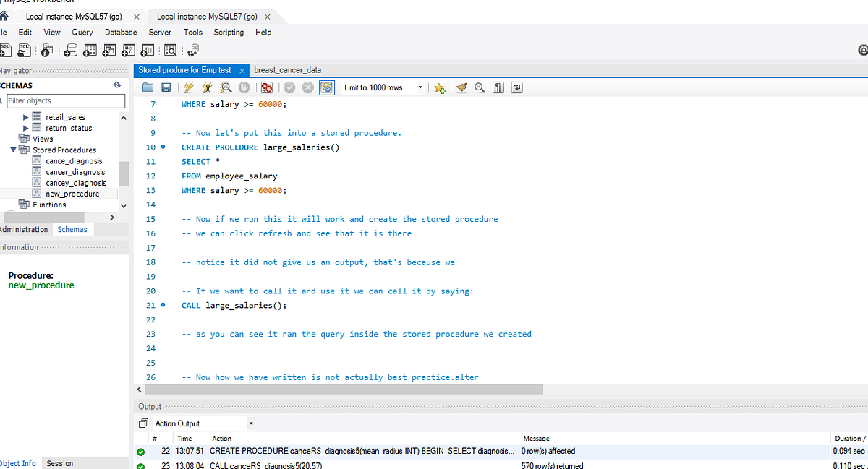Open the Help menu
This screenshot has height=469, width=868.
pos(263,32)
